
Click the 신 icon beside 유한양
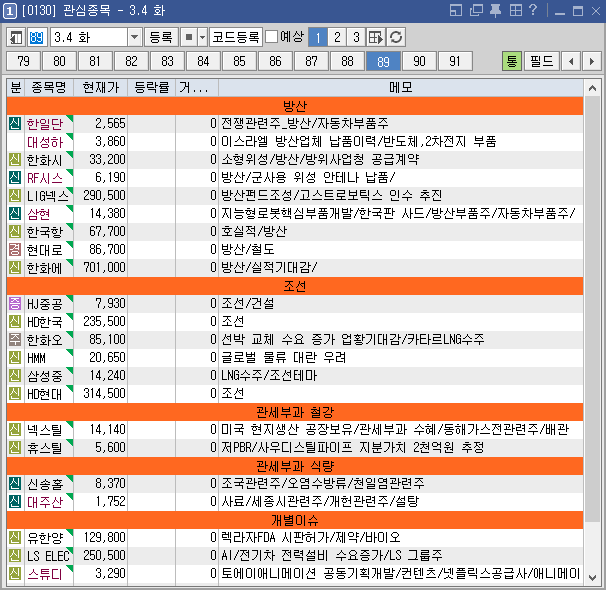click(x=15, y=537)
